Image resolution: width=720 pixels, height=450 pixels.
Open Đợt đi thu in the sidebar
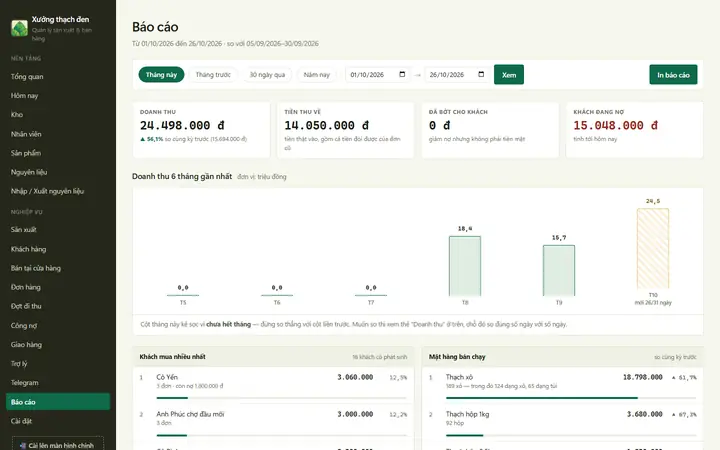coord(57,306)
